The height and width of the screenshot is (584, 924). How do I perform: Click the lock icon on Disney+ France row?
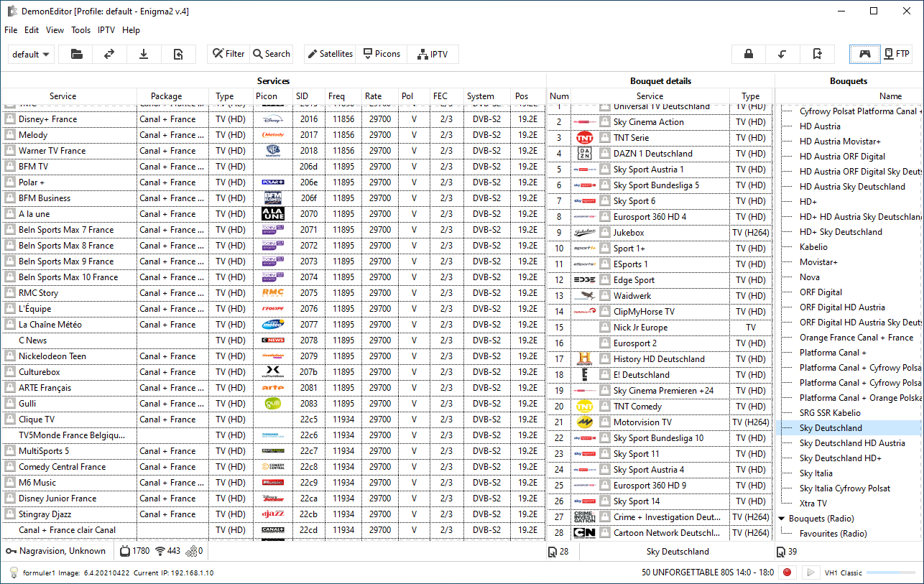10,119
